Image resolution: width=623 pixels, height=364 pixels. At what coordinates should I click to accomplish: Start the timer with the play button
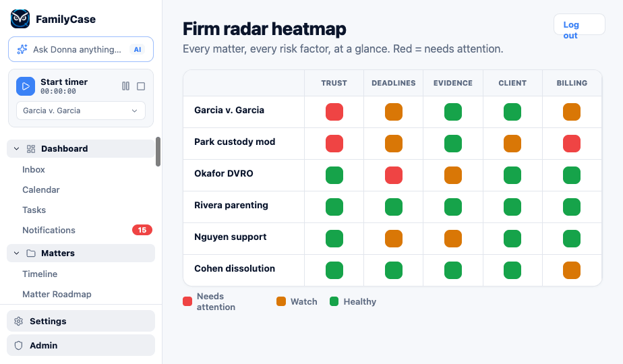coord(26,86)
